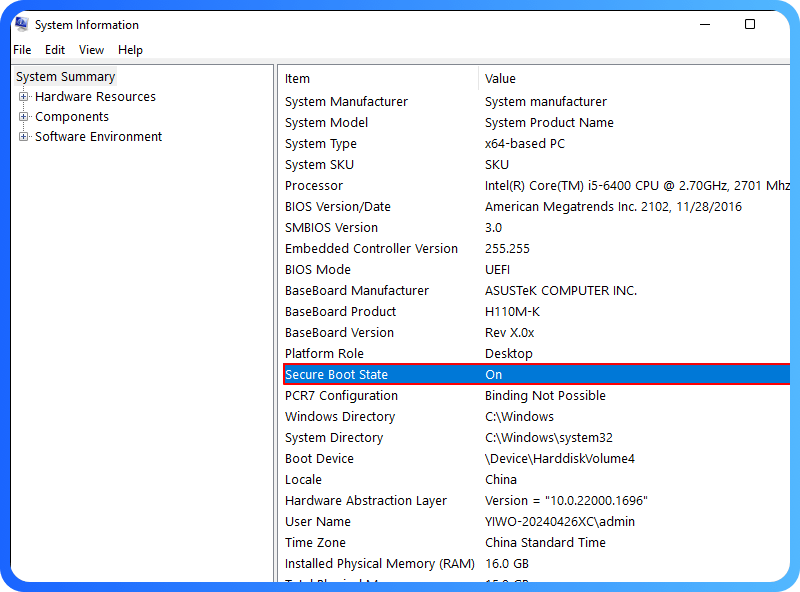Select the Processor row

(536, 185)
